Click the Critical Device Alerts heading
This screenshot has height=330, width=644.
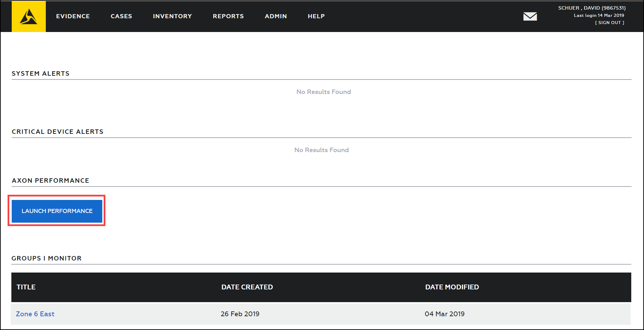pos(58,132)
